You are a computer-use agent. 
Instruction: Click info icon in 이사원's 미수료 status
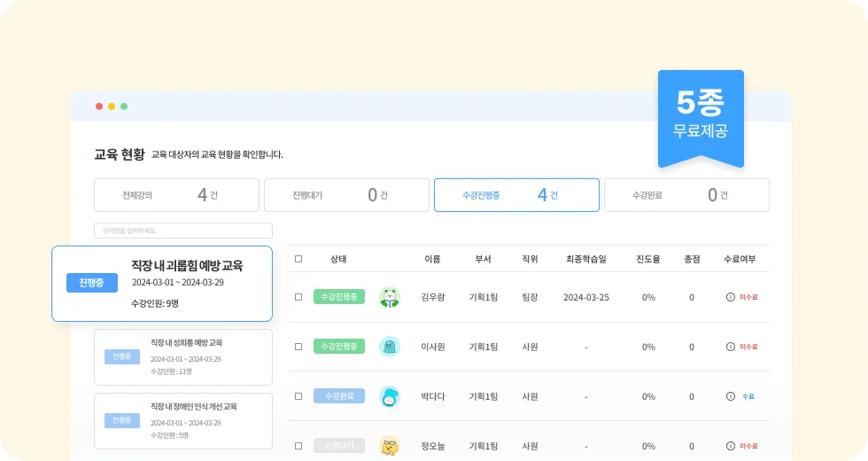pyautogui.click(x=731, y=347)
